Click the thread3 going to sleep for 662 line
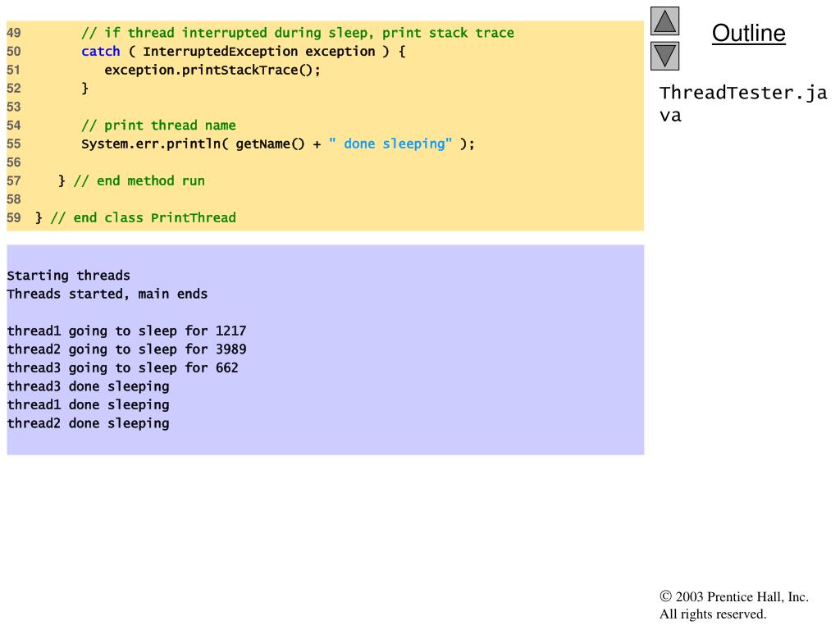The height and width of the screenshot is (630, 840). coord(123,367)
